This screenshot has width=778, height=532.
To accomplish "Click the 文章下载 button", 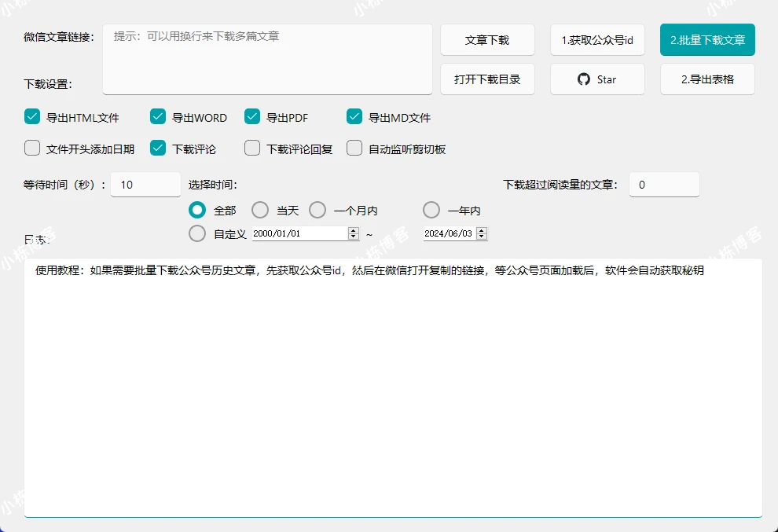I will coord(487,39).
